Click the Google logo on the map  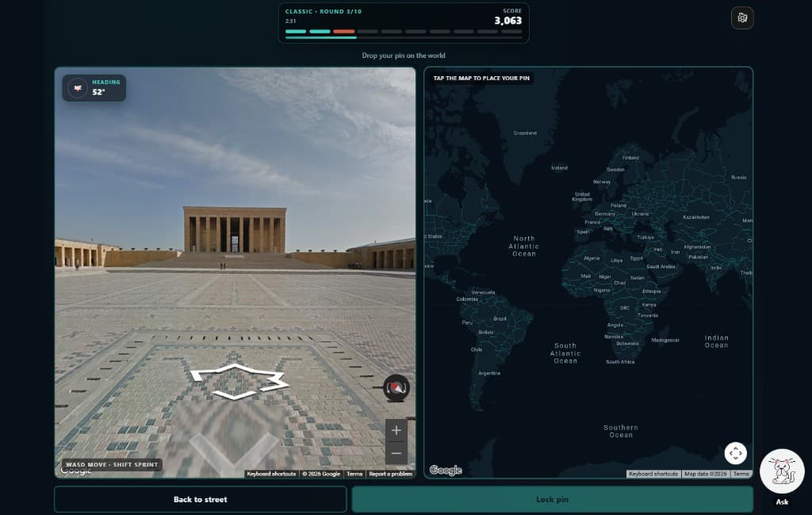tap(446, 470)
